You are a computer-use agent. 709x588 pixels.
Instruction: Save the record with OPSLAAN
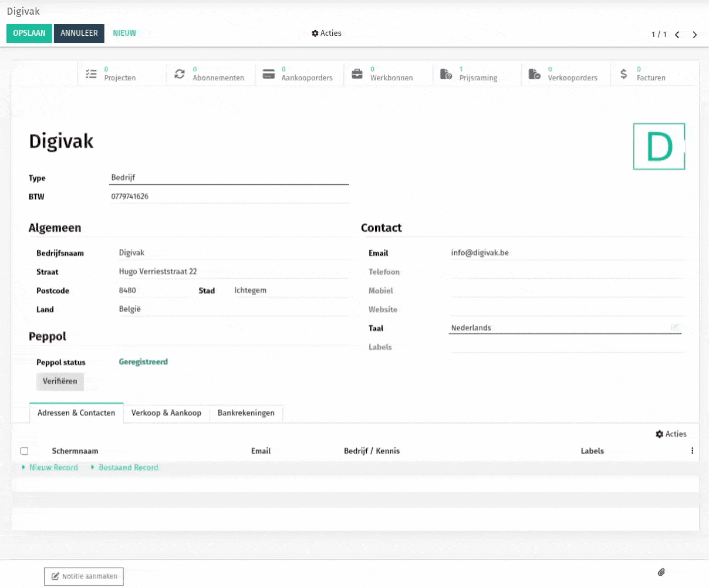tap(29, 33)
